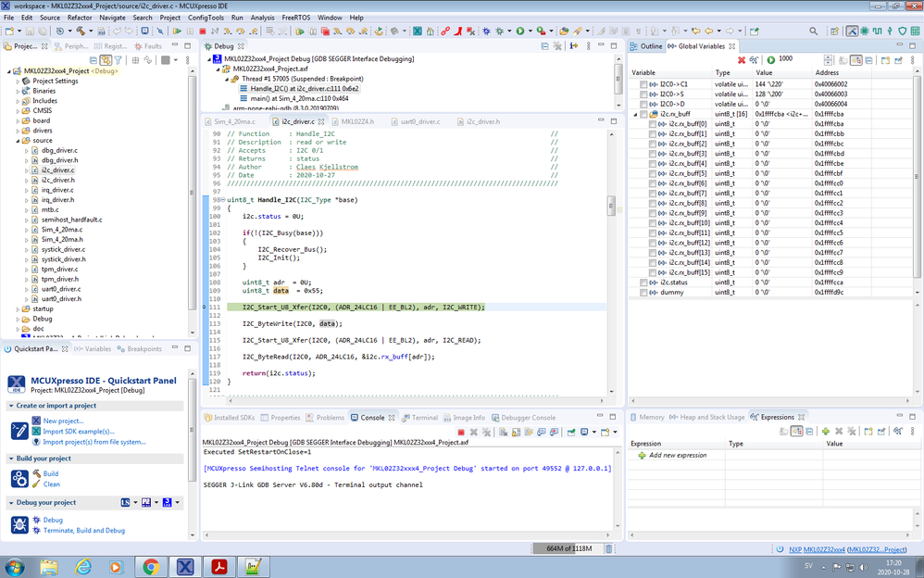Click the Quickstart Build project icon
Image resolution: width=924 pixels, height=578 pixels.
(19, 479)
